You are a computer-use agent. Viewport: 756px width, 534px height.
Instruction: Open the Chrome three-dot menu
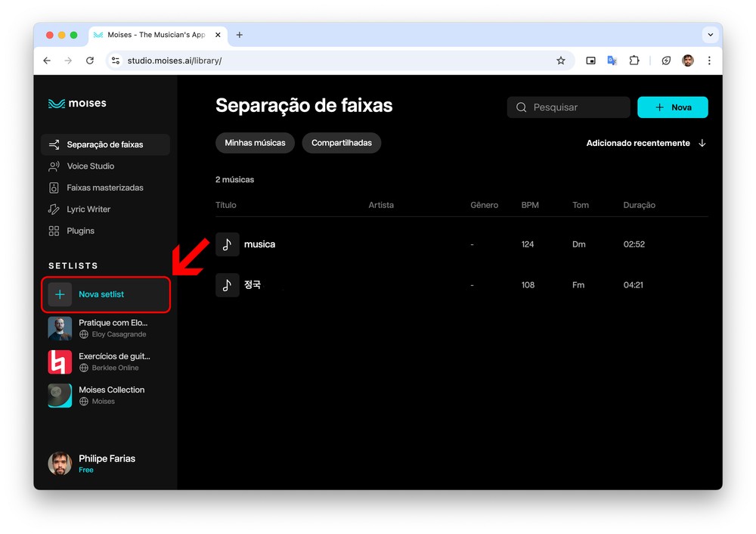tap(709, 61)
